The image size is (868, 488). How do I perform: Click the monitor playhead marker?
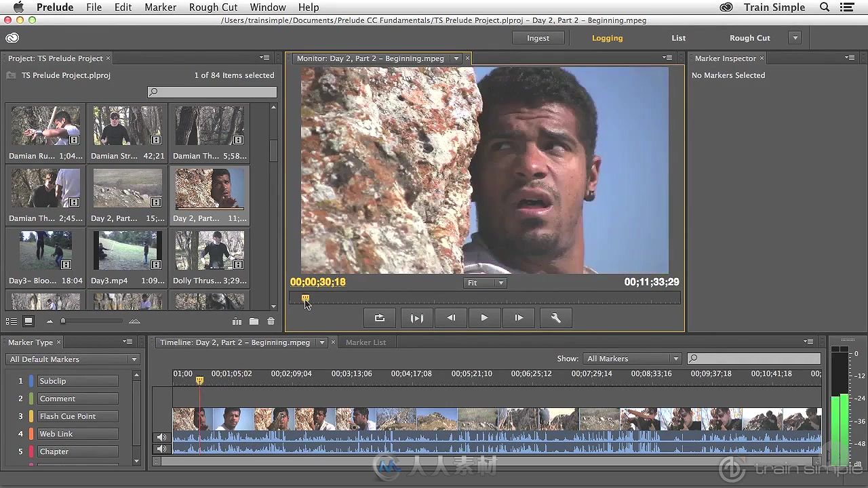pyautogui.click(x=305, y=298)
